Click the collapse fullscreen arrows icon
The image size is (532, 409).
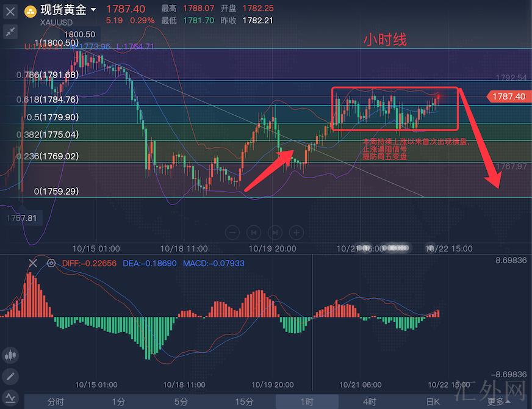(10, 32)
